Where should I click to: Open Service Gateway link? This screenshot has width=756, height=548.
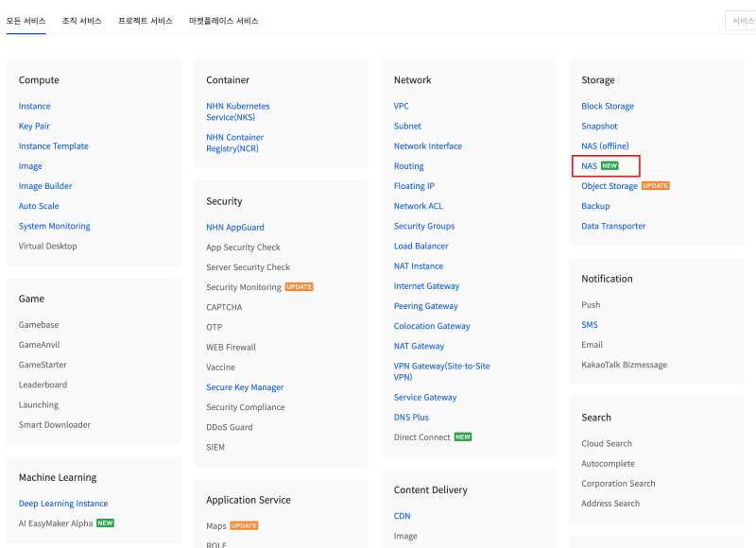[x=425, y=398]
